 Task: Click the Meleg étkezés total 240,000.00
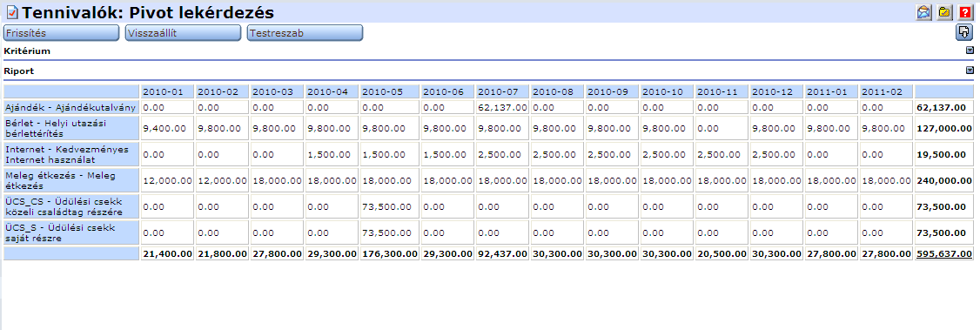944,180
